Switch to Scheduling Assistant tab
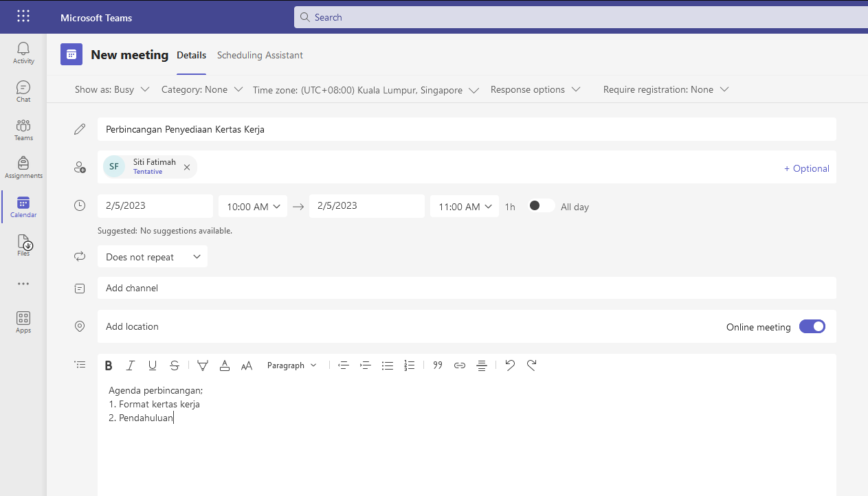Image resolution: width=868 pixels, height=496 pixels. tap(260, 55)
